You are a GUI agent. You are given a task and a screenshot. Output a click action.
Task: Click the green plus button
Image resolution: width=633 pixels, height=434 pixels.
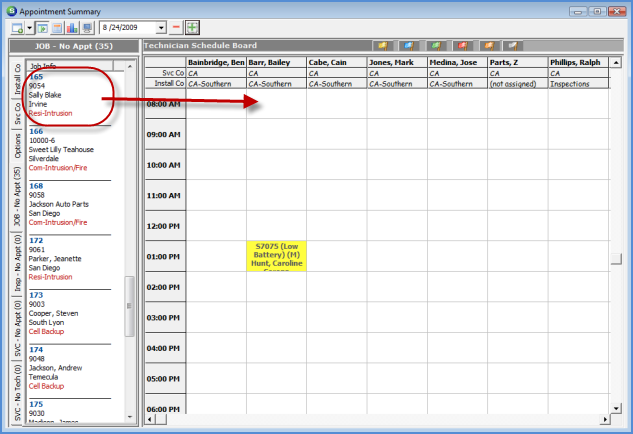pos(192,27)
